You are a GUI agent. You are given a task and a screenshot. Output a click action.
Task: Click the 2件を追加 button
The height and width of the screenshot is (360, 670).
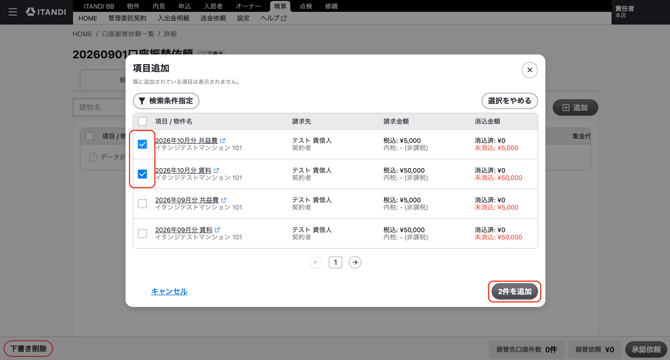coord(514,292)
